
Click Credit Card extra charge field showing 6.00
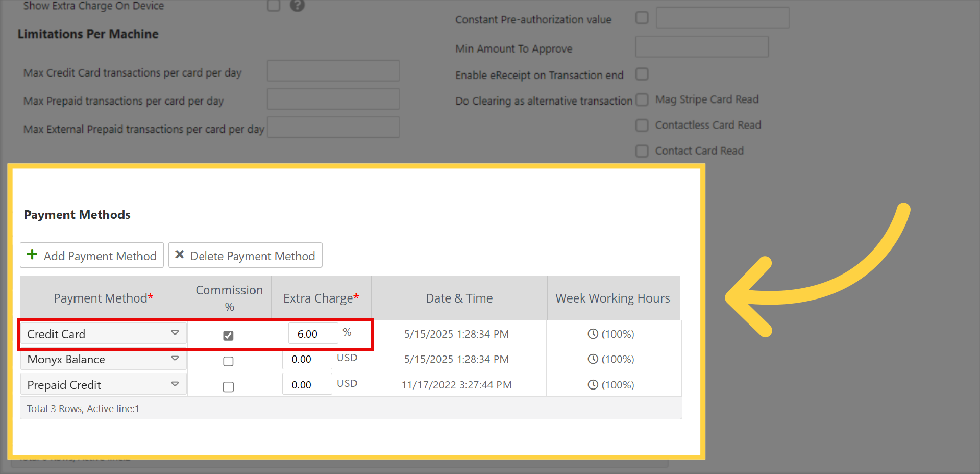tap(312, 334)
